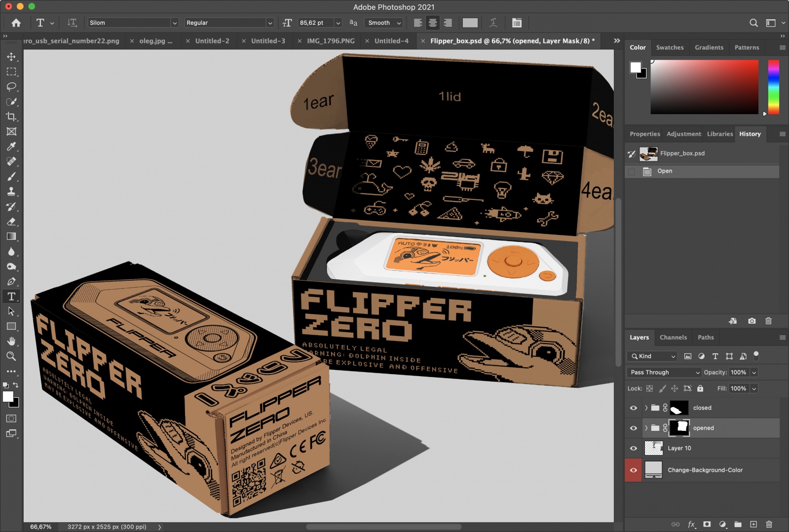
Task: Toggle lock position for the layer
Action: pos(675,388)
